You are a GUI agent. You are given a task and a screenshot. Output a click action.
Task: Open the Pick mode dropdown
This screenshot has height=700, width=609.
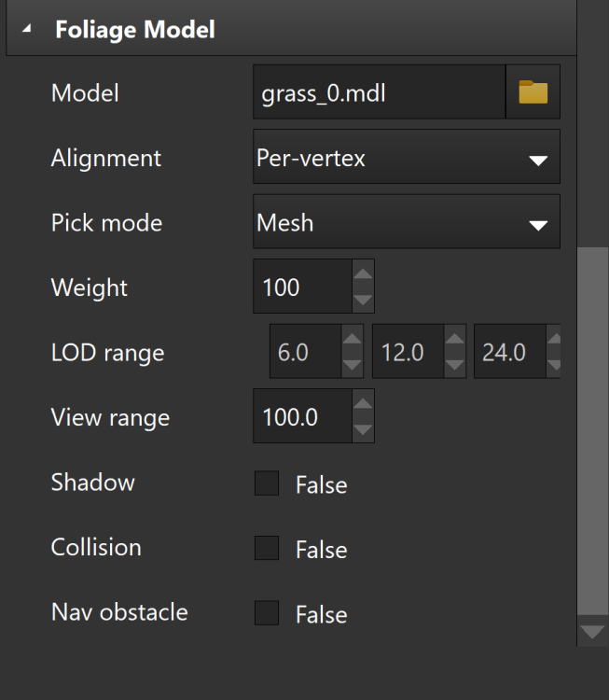(x=537, y=225)
